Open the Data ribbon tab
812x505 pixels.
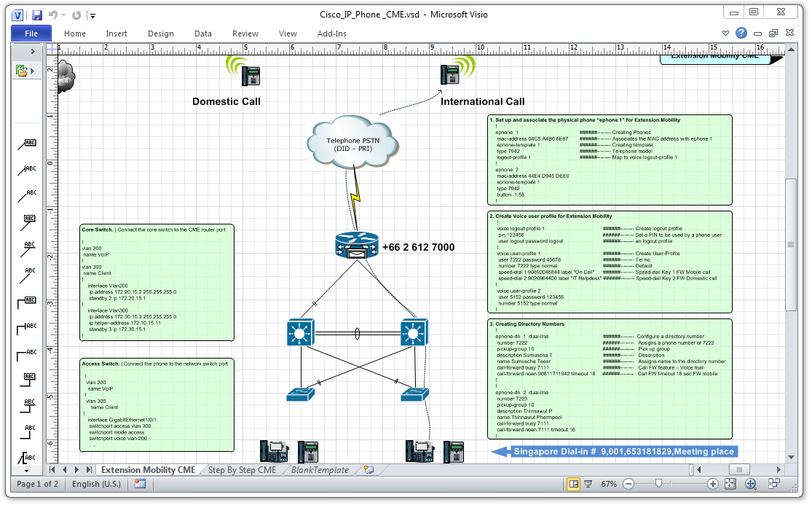pos(203,33)
